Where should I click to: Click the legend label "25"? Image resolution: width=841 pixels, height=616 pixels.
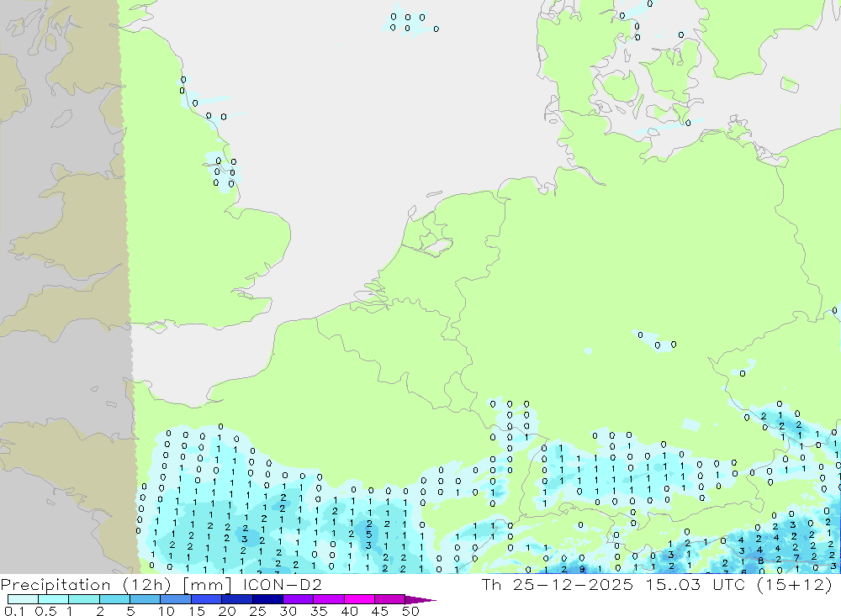pos(257,611)
